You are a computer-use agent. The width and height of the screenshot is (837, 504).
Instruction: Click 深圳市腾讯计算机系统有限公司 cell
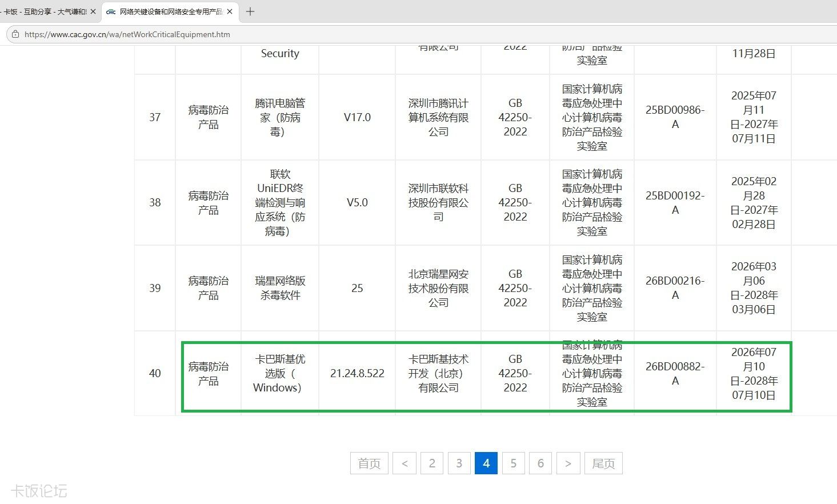click(438, 117)
